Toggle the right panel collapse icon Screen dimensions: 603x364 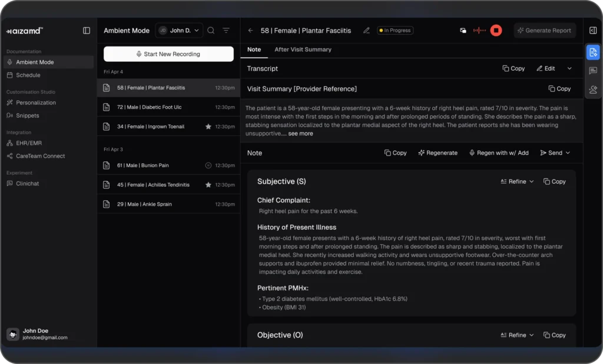point(593,31)
